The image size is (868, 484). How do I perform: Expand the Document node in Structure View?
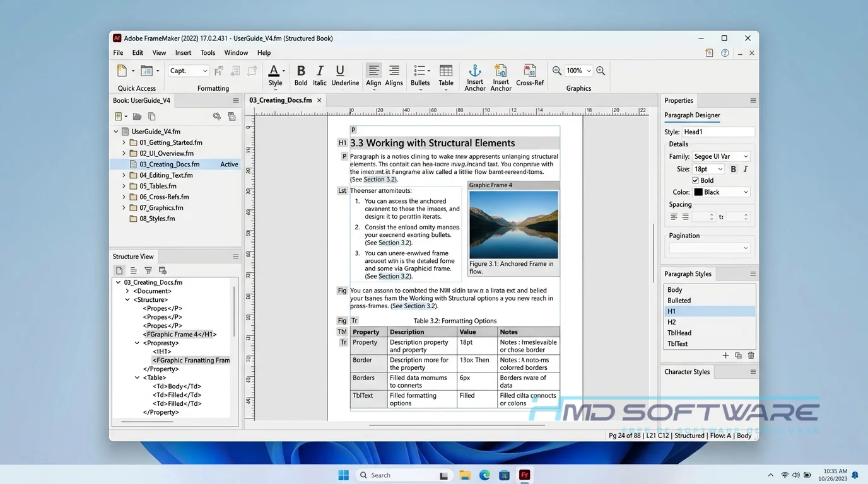[x=127, y=291]
